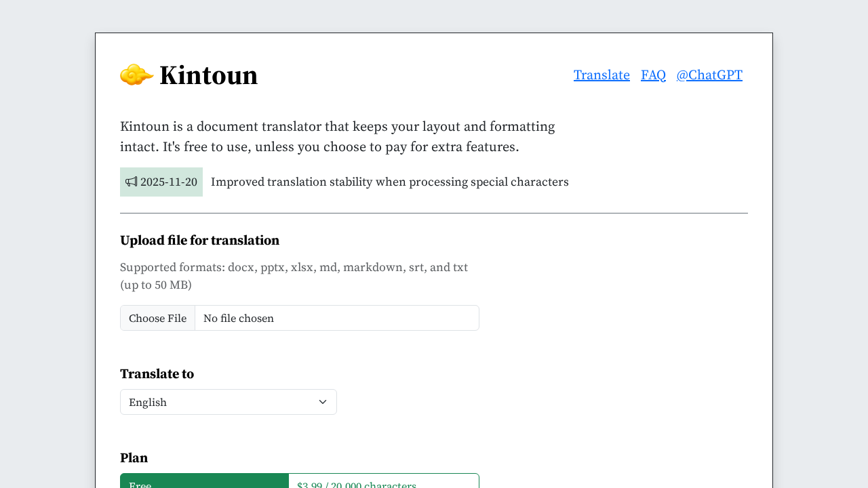Click the special characters improvement announcement

390,182
